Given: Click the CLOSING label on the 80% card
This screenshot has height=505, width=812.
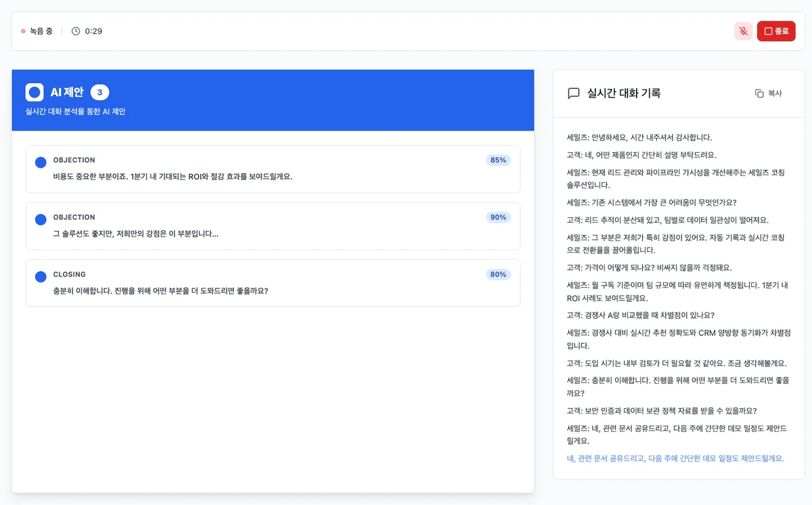Looking at the screenshot, I should pos(70,274).
